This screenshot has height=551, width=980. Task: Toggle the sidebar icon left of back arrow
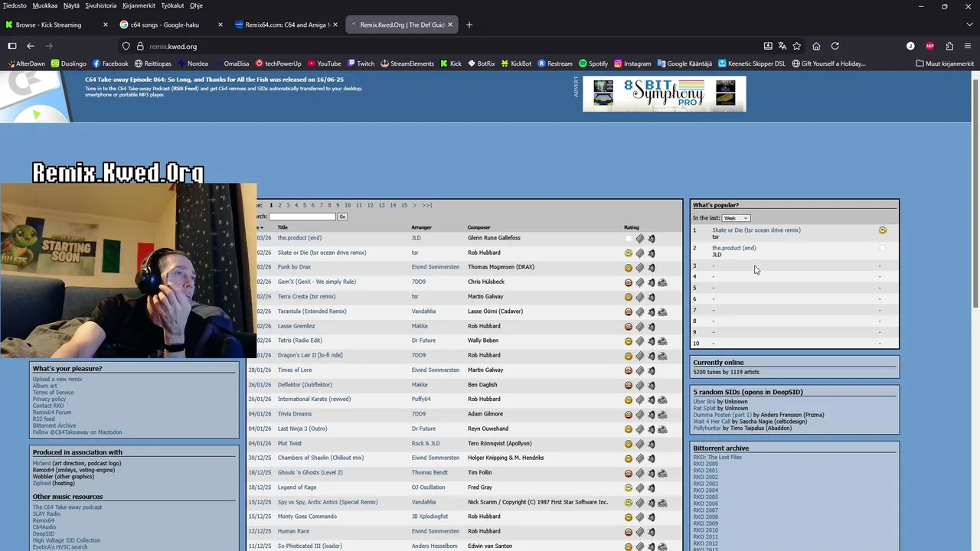[12, 46]
